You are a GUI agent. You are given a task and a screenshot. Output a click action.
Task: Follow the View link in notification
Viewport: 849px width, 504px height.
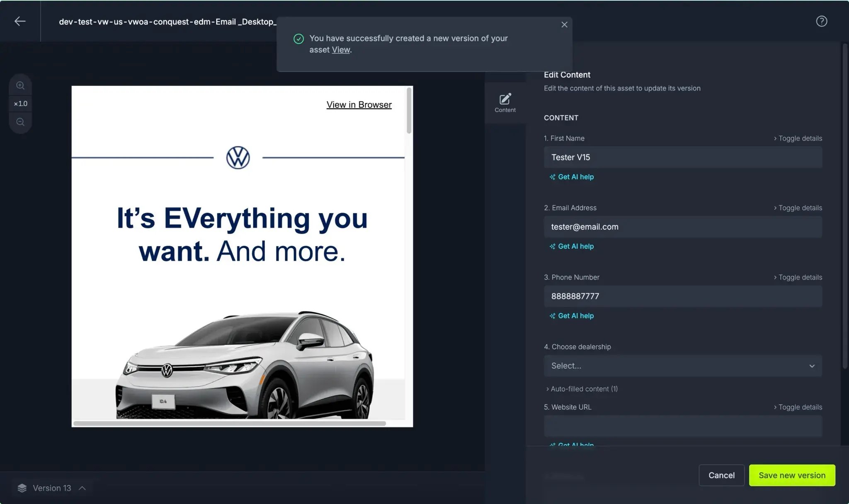(x=341, y=50)
